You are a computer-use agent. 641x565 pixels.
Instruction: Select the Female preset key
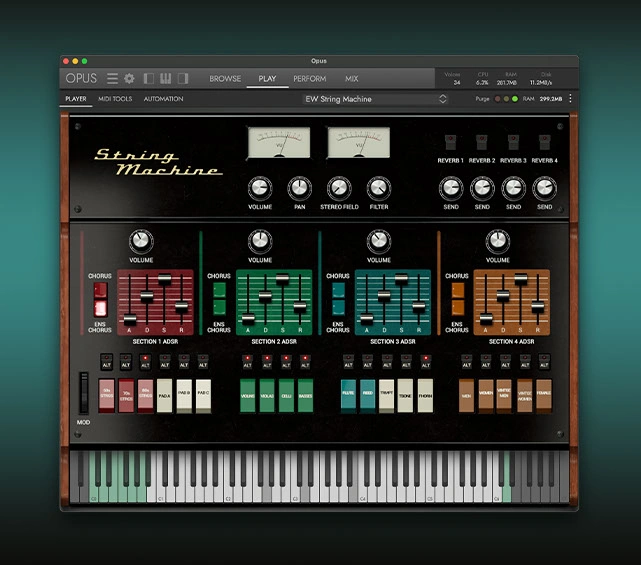pyautogui.click(x=544, y=395)
